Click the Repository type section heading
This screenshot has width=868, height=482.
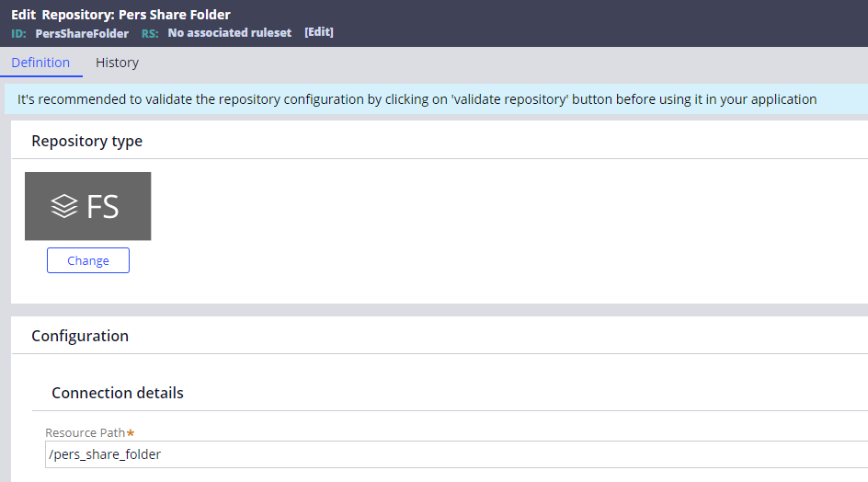click(86, 141)
